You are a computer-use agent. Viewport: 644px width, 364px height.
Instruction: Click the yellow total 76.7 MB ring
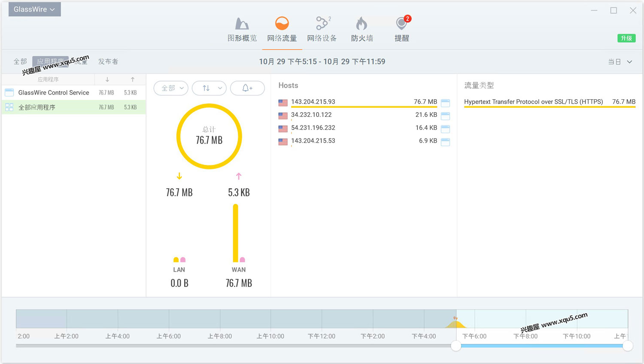(209, 136)
